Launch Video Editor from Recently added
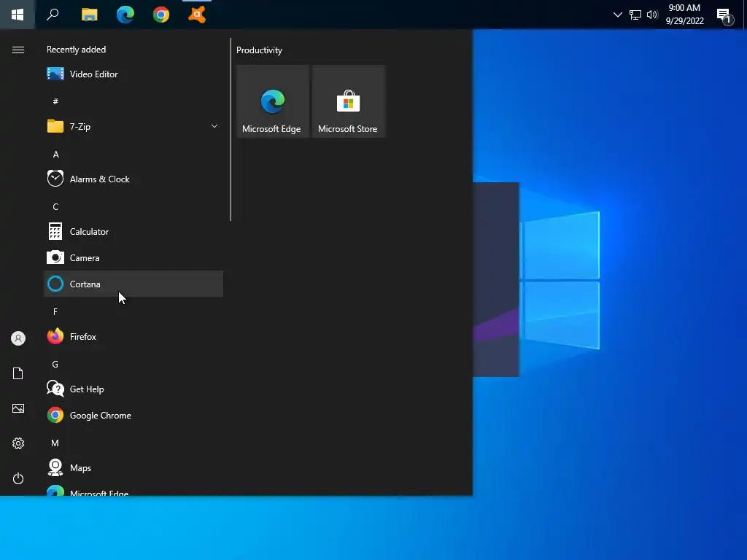This screenshot has width=747, height=560. coord(133,74)
